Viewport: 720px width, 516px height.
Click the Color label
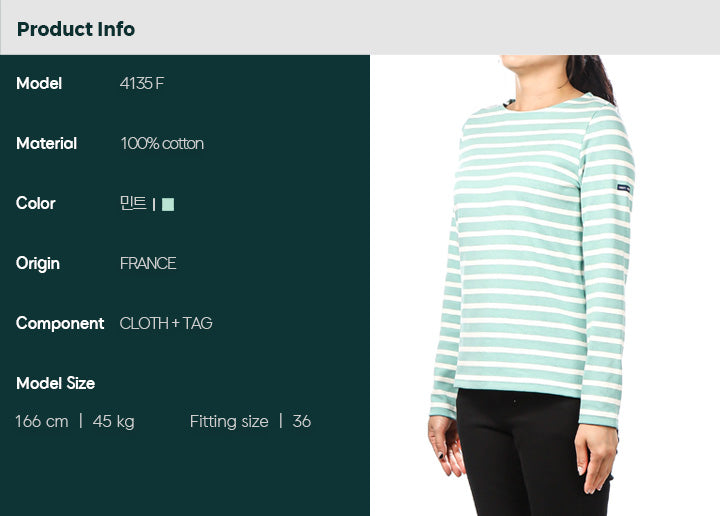click(36, 203)
